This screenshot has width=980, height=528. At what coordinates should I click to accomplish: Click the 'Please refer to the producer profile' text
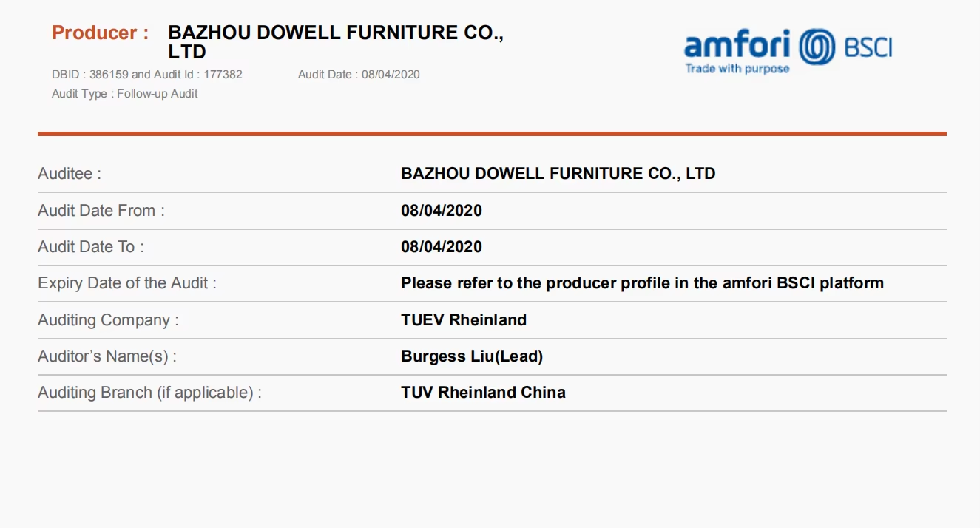pyautogui.click(x=642, y=283)
